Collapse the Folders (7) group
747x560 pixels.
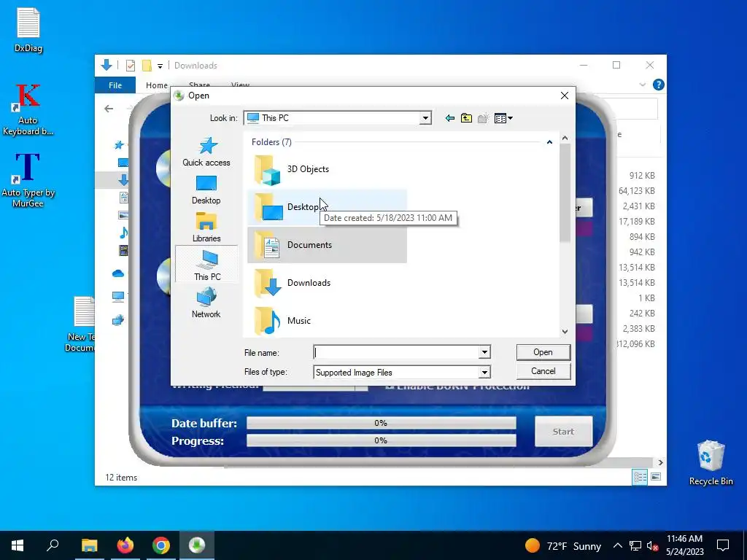tap(549, 142)
